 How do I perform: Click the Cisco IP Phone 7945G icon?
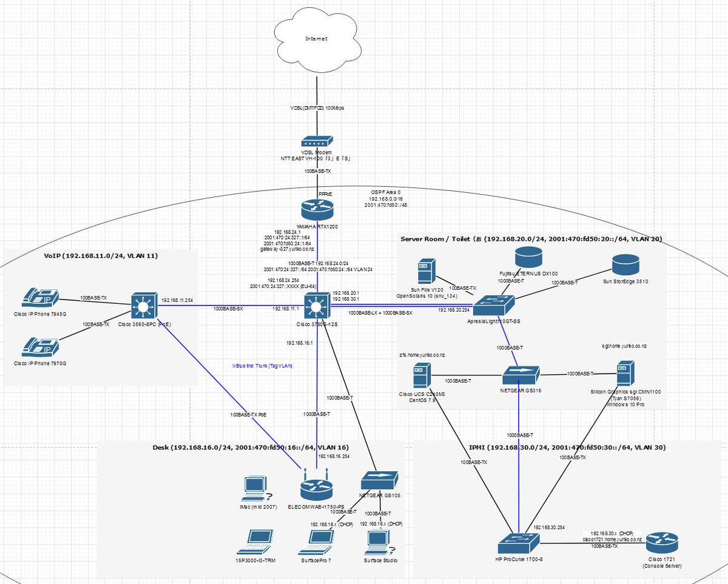(41, 297)
